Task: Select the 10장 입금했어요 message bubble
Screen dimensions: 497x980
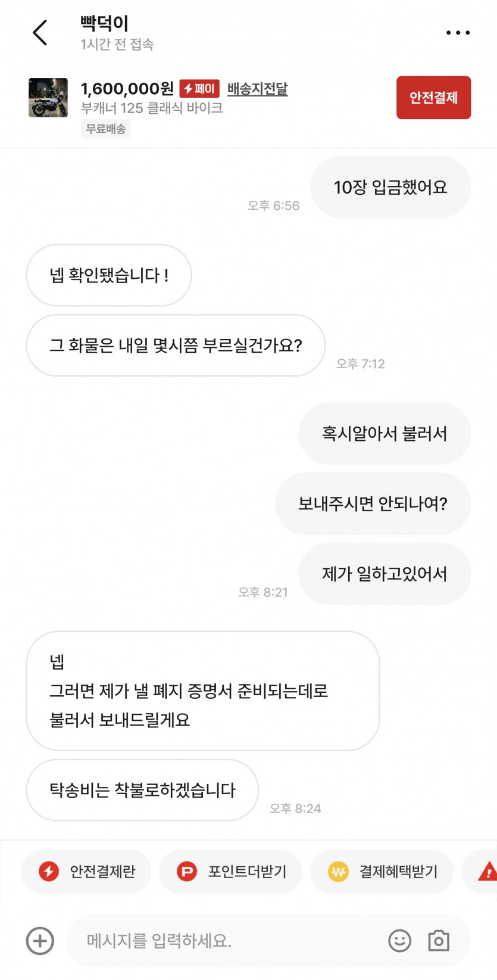Action: [x=390, y=187]
